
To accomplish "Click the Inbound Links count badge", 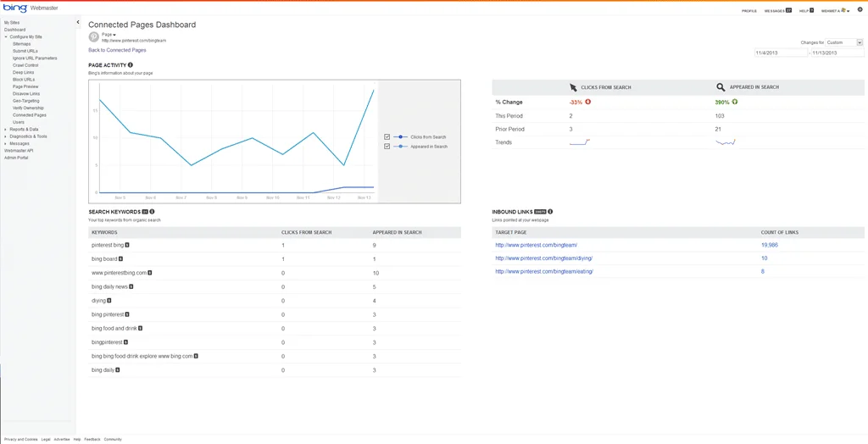I will (541, 212).
